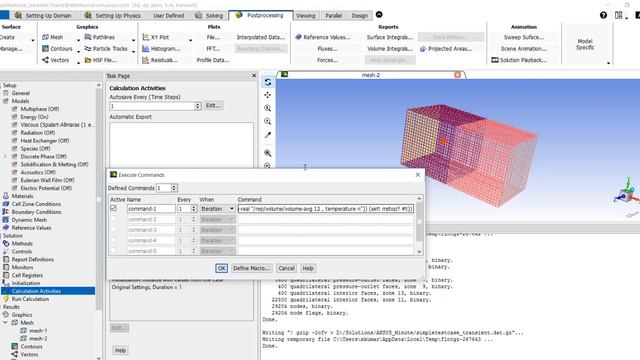Switch to the Setting Up Physics tab
The width and height of the screenshot is (640, 360).
[x=113, y=16]
